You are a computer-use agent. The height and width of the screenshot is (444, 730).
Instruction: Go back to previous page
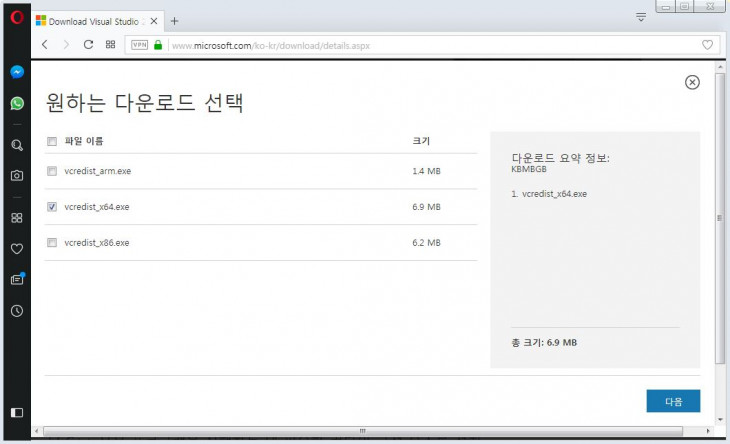(x=45, y=45)
